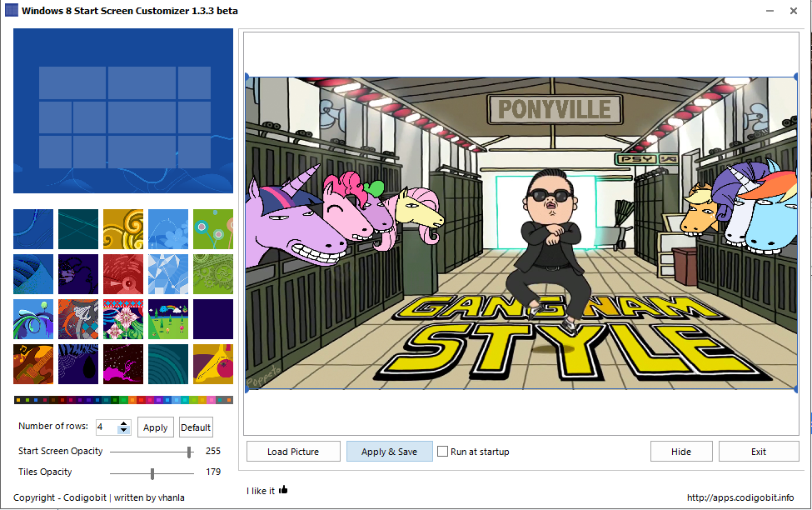
Task: Pick the colorful flower pattern background
Action: pos(123,319)
